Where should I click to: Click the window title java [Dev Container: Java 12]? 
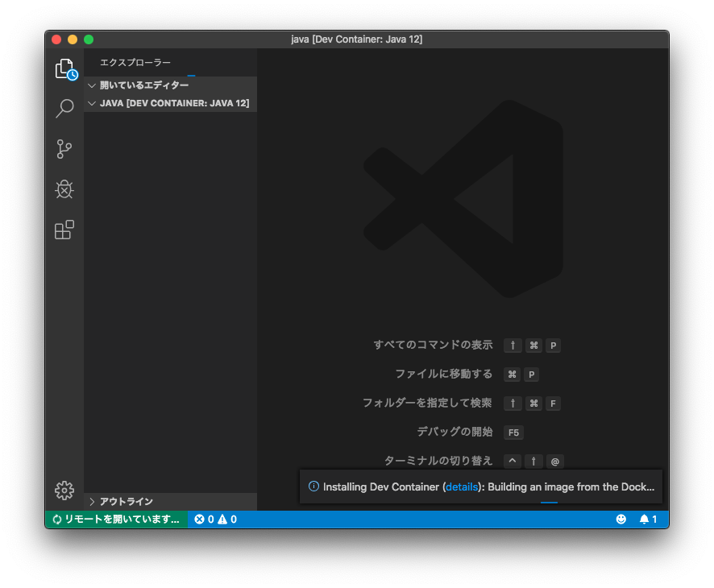pyautogui.click(x=357, y=39)
